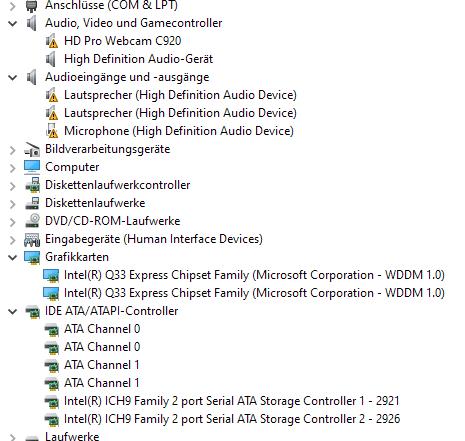The image size is (465, 441).
Task: Select the Diskettenlaufwerke label
Action: pyautogui.click(x=95, y=203)
